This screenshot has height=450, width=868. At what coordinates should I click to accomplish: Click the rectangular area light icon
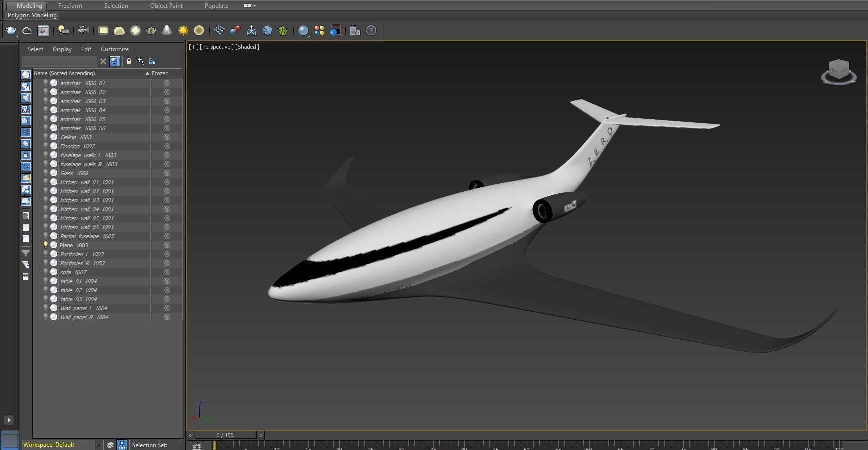click(x=103, y=31)
